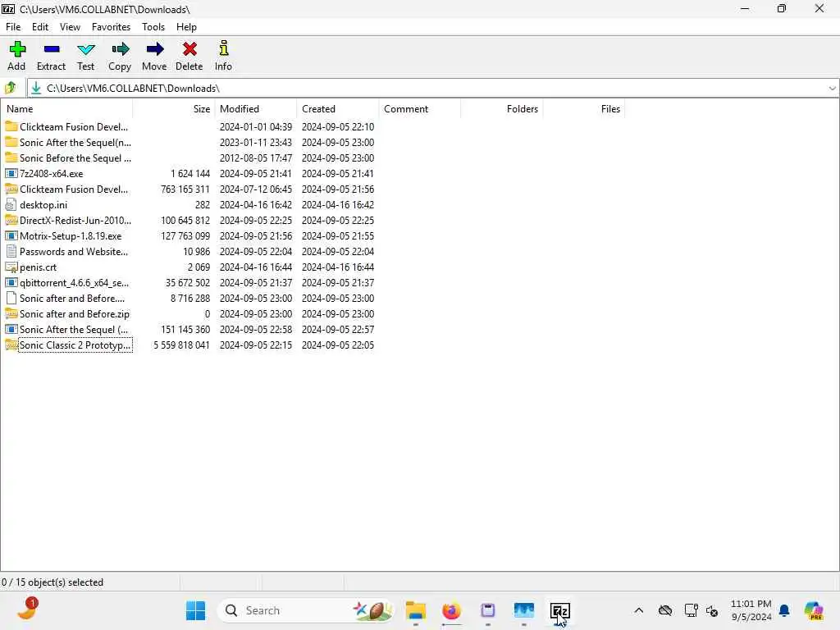
Task: Open the Help menu
Action: tap(186, 27)
